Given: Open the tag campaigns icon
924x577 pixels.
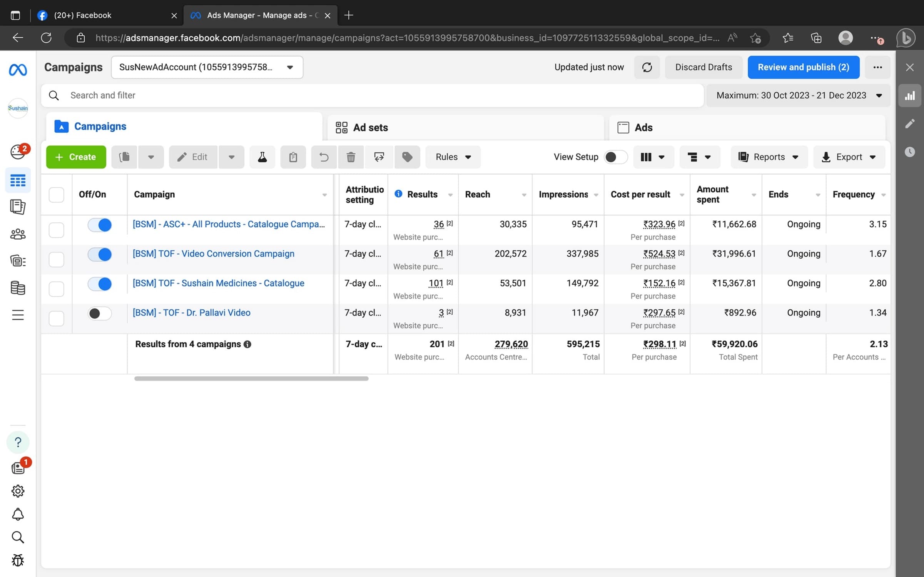Looking at the screenshot, I should (x=407, y=157).
